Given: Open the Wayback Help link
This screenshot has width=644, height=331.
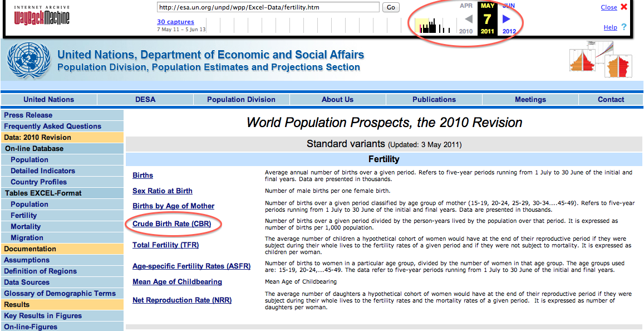Looking at the screenshot, I should click(x=610, y=27).
